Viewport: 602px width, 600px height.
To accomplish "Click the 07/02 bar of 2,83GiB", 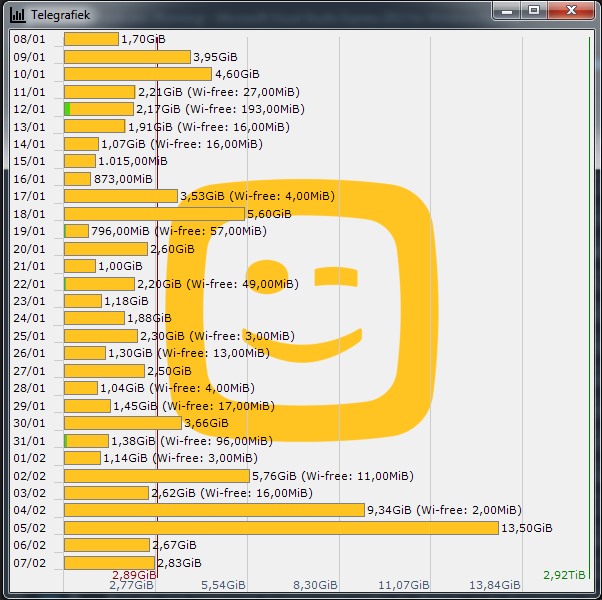I will click(109, 563).
